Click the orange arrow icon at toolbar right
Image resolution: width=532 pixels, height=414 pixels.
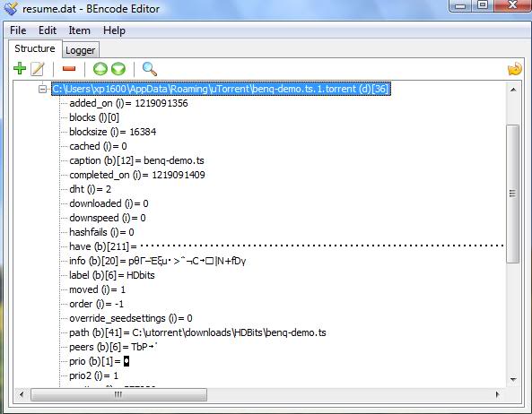[x=515, y=69]
